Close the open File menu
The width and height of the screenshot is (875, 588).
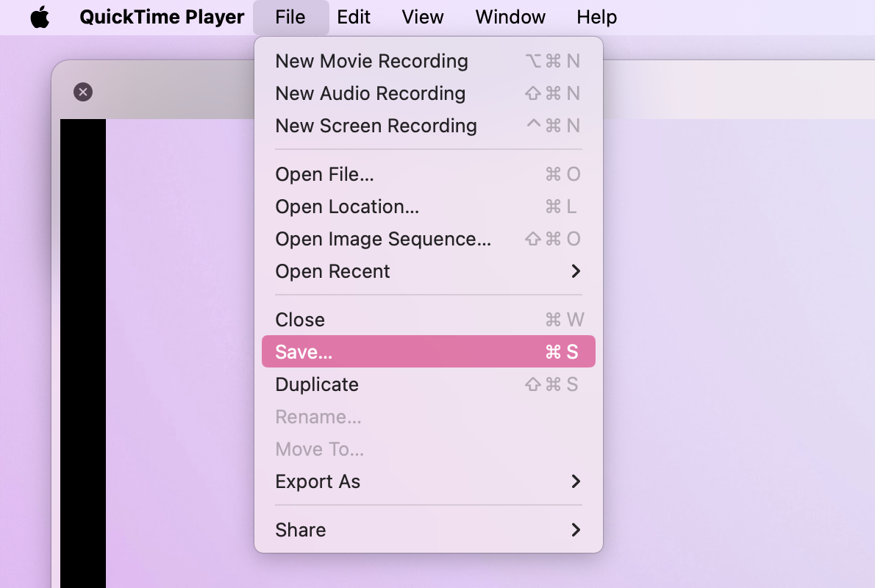pos(290,17)
